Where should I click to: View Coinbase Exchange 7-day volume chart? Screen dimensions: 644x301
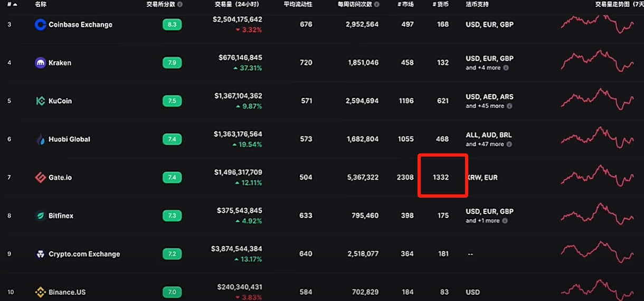(597, 24)
